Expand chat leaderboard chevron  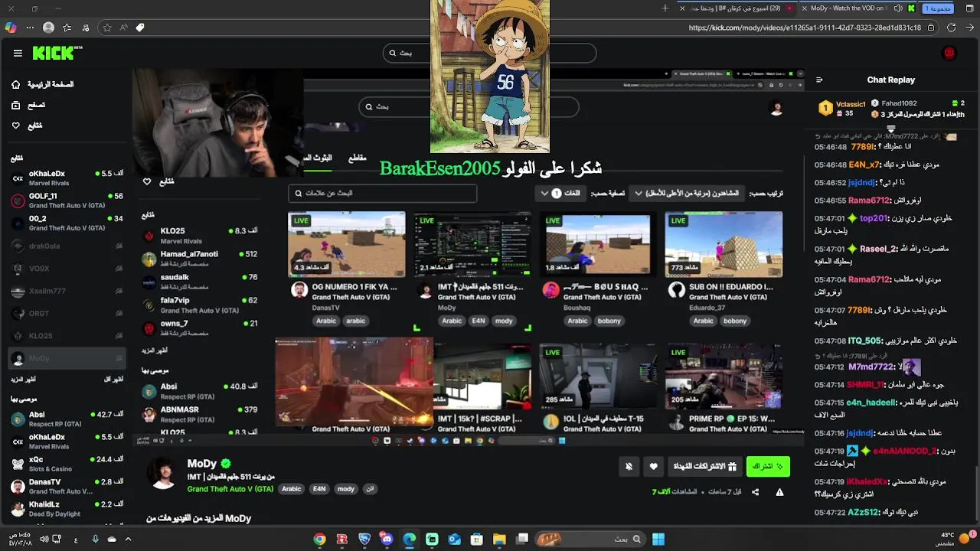click(x=890, y=129)
